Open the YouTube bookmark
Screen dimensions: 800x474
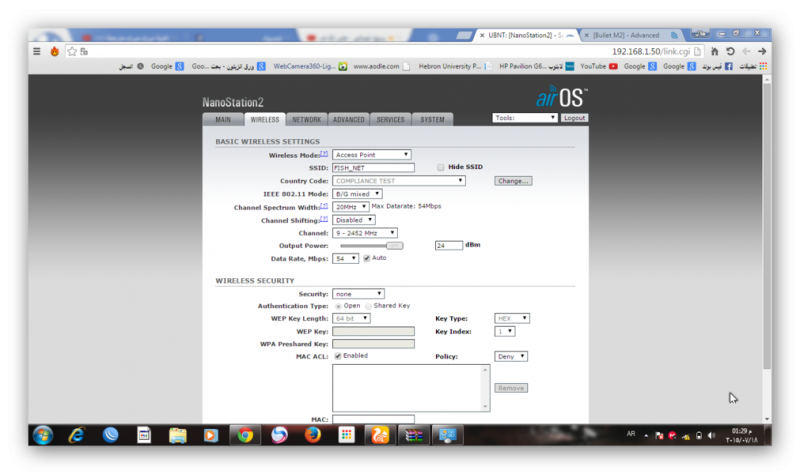tap(599, 66)
